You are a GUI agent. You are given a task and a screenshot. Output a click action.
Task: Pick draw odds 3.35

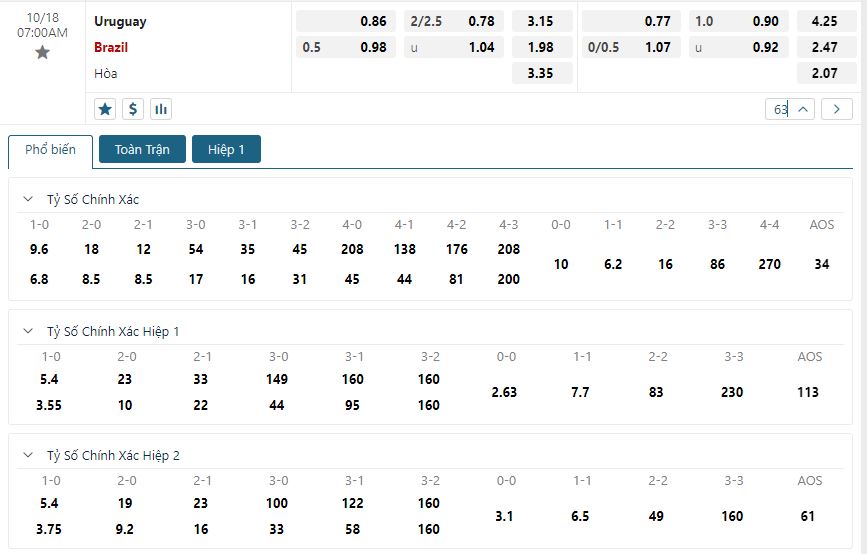click(540, 74)
